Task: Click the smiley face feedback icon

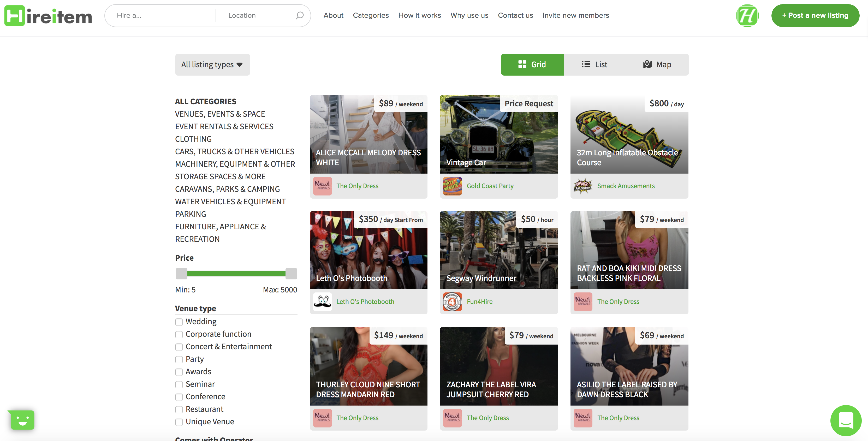Action: (x=23, y=420)
